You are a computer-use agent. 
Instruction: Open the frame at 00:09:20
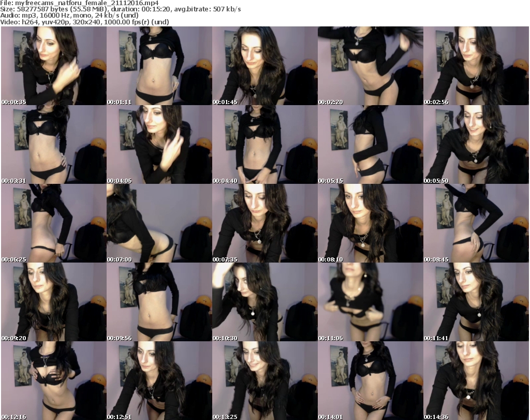pyautogui.click(x=54, y=302)
